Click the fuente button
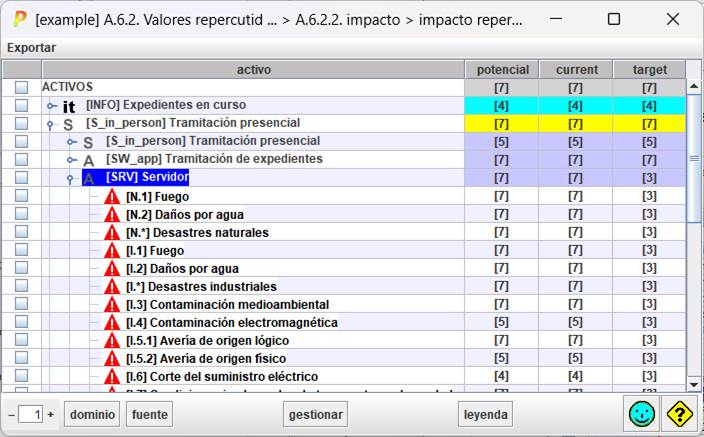704x437 pixels. [x=150, y=414]
